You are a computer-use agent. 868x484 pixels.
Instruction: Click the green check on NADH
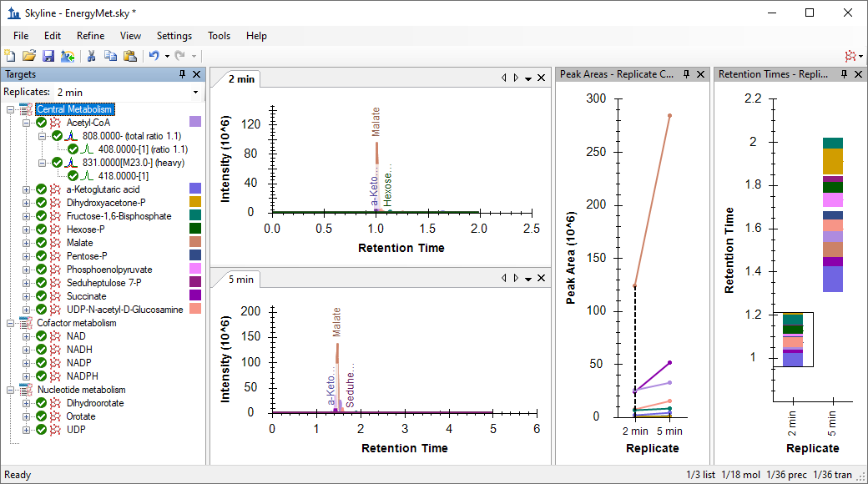(42, 350)
